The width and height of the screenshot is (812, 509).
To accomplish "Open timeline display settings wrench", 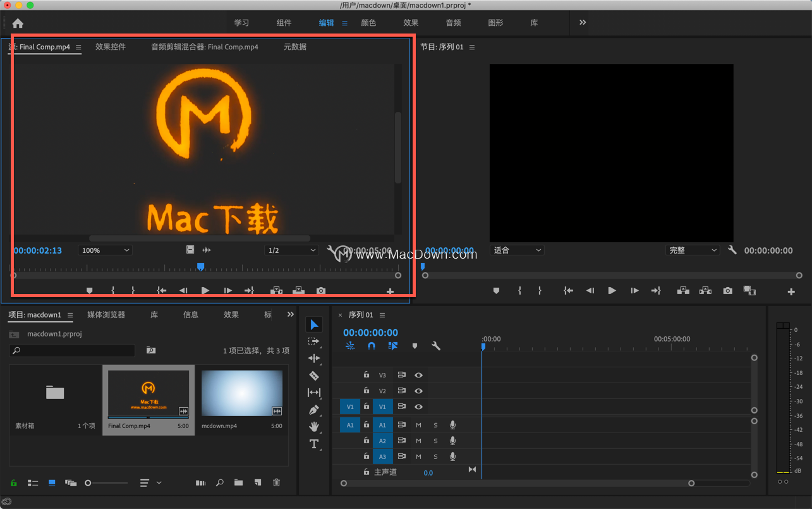I will pyautogui.click(x=435, y=346).
